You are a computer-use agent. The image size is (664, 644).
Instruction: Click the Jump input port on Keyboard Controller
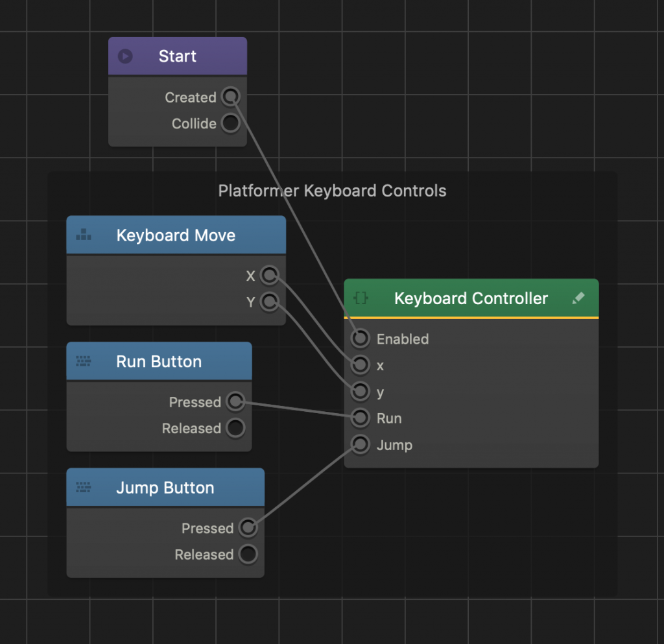click(359, 444)
